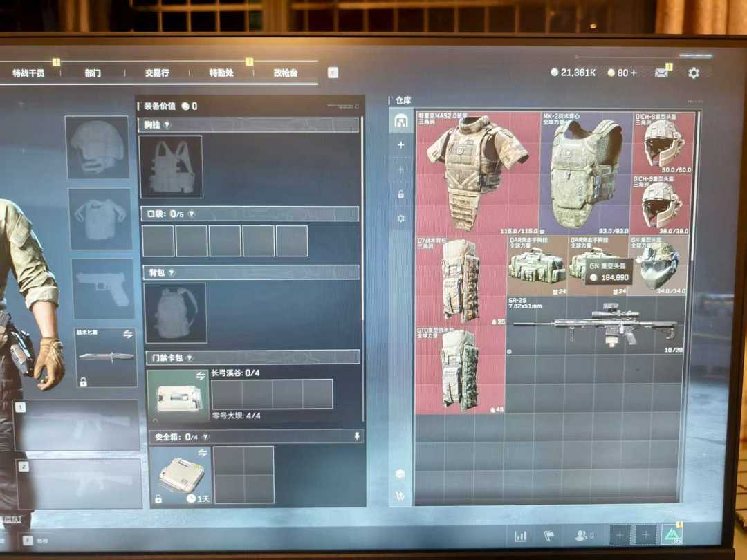This screenshot has width=747, height=560.
Task: Click the lowest icon in 仓库 sidebar
Action: [x=400, y=496]
